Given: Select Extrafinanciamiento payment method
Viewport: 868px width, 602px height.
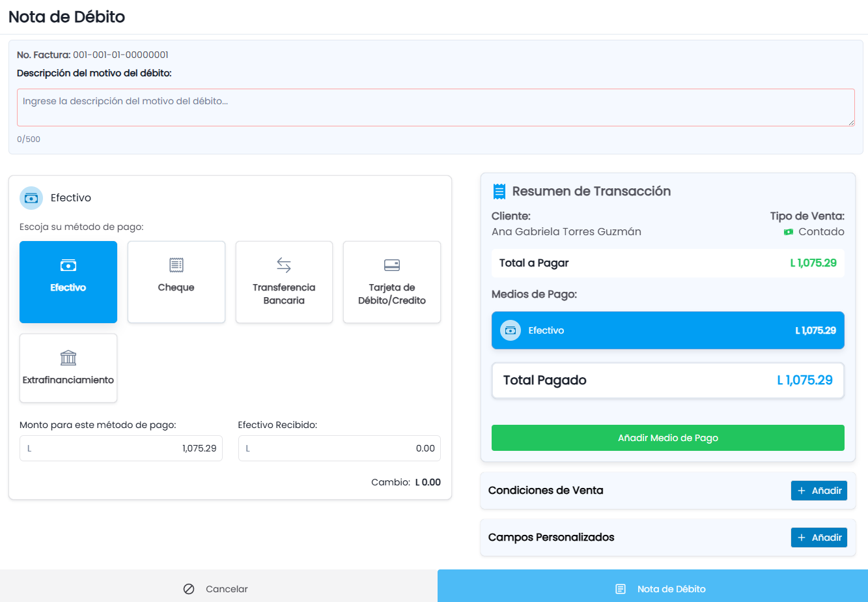Looking at the screenshot, I should (x=68, y=368).
